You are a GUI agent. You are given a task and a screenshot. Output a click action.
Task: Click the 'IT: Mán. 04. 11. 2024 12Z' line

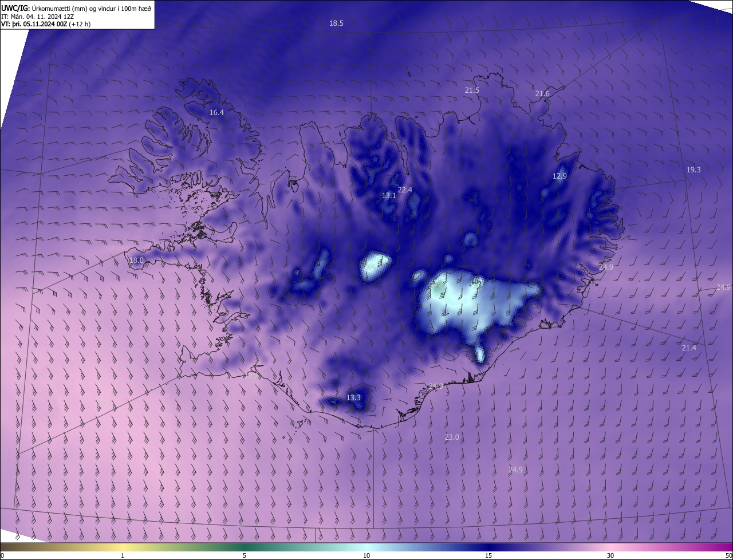click(37, 16)
